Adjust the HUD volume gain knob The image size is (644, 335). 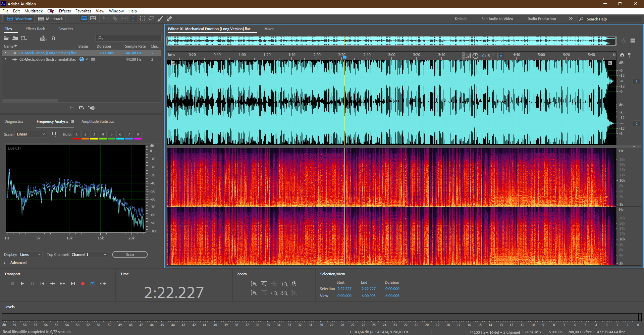pyautogui.click(x=475, y=56)
